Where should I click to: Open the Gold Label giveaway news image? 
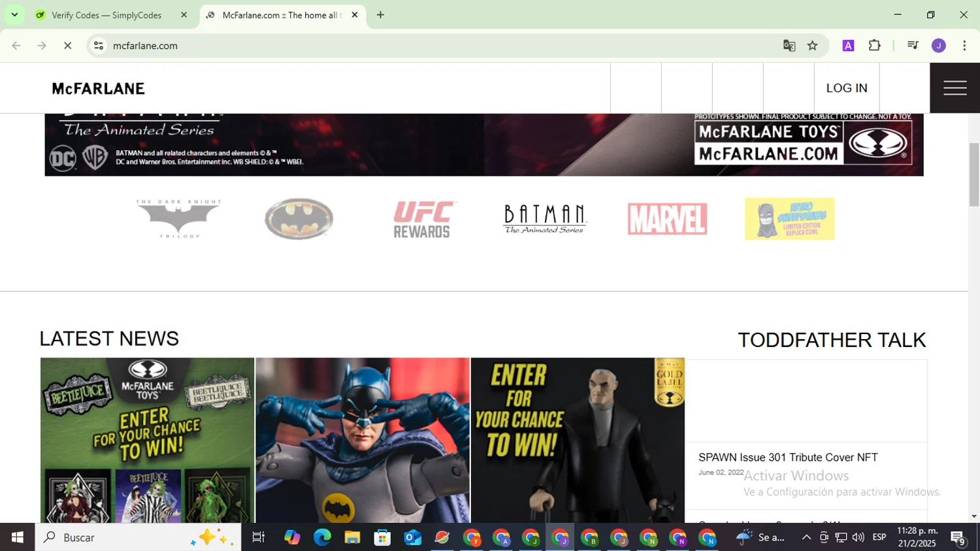click(x=578, y=440)
